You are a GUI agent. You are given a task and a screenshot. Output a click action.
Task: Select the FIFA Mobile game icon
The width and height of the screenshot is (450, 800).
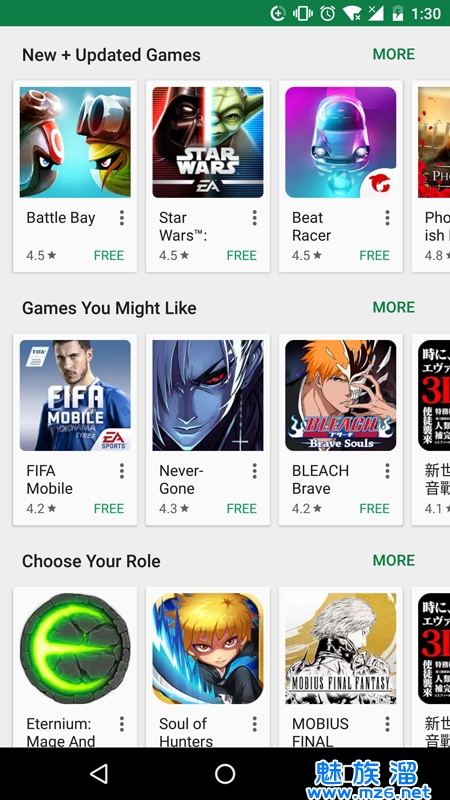[x=75, y=395]
